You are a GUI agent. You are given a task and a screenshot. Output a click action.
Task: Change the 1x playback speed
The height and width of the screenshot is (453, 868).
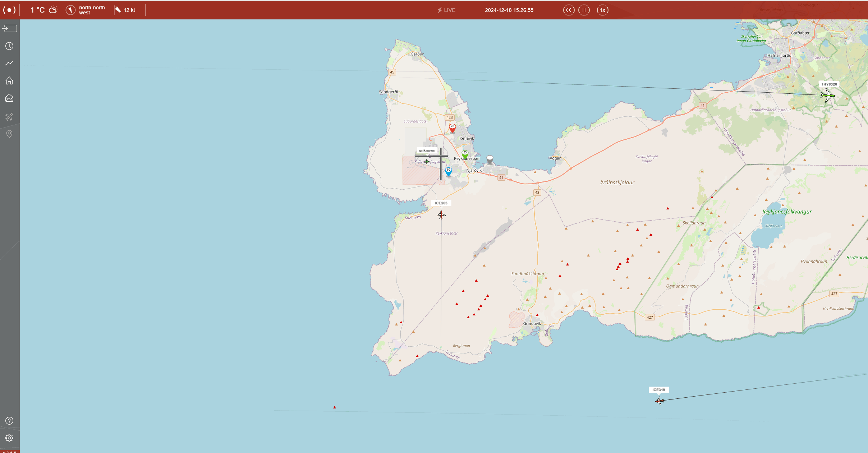603,10
